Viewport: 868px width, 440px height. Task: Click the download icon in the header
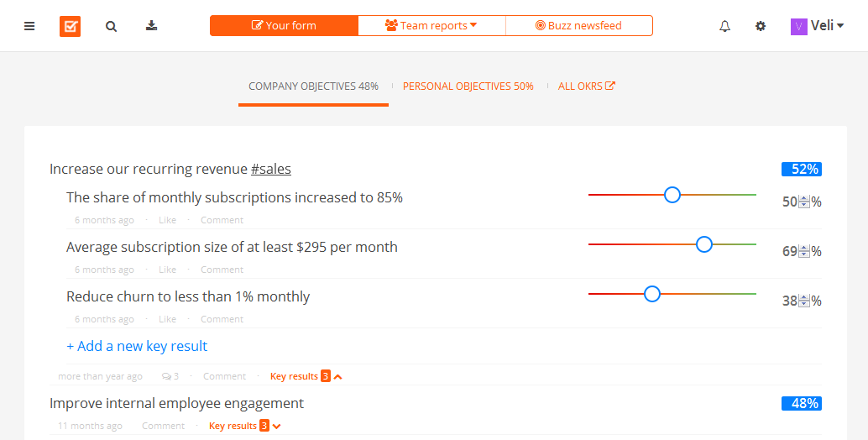[151, 26]
